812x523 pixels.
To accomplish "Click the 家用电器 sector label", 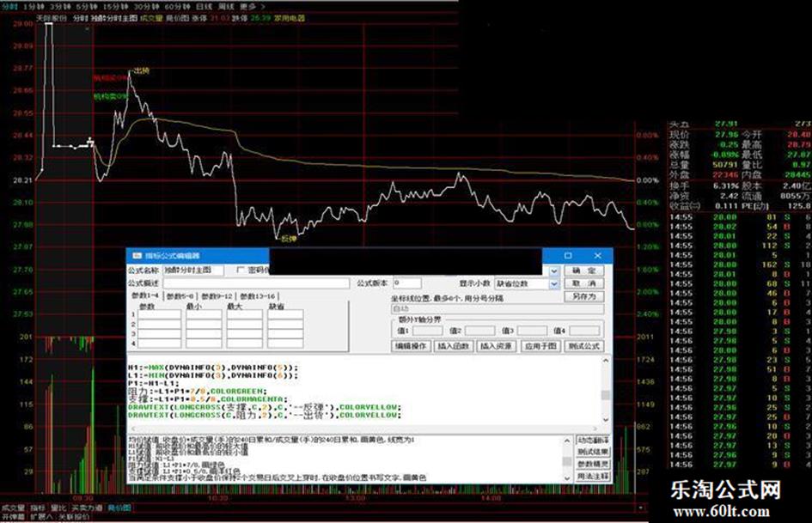I will pos(290,18).
